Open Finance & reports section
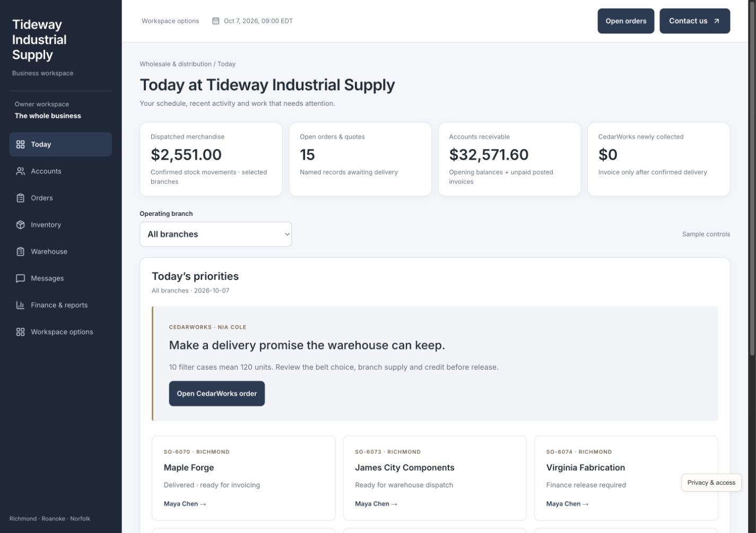Screen dimensions: 756x533 [60, 305]
